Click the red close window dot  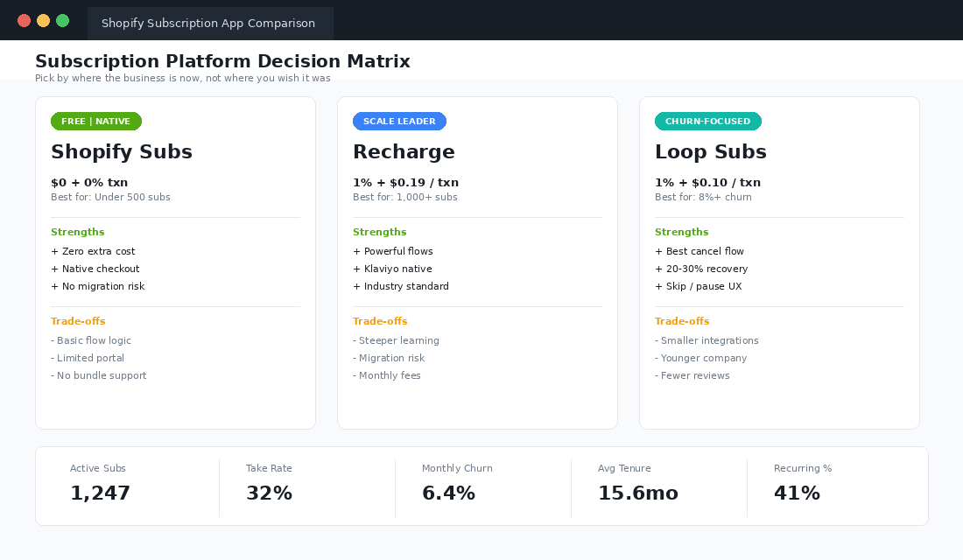(24, 21)
